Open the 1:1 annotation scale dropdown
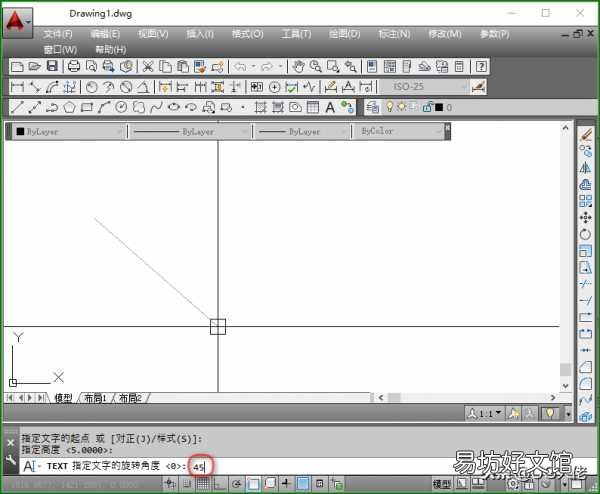 [x=485, y=414]
